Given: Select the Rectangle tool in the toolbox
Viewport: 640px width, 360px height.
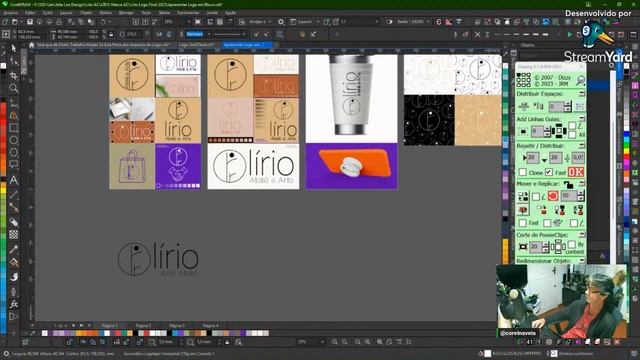Looking at the screenshot, I should click(x=13, y=128).
